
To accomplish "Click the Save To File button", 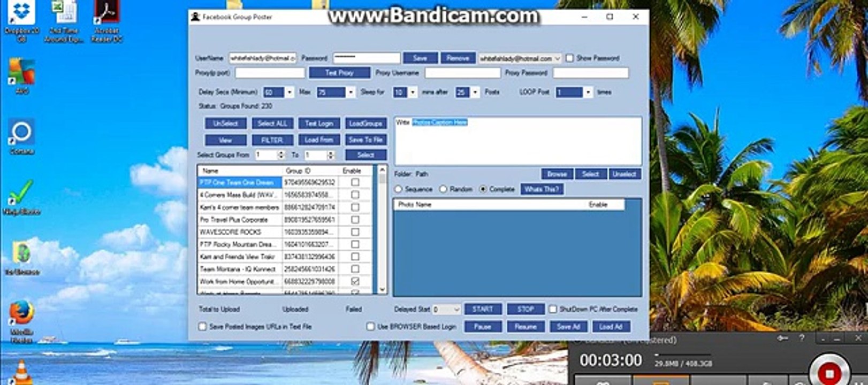I will pos(366,140).
